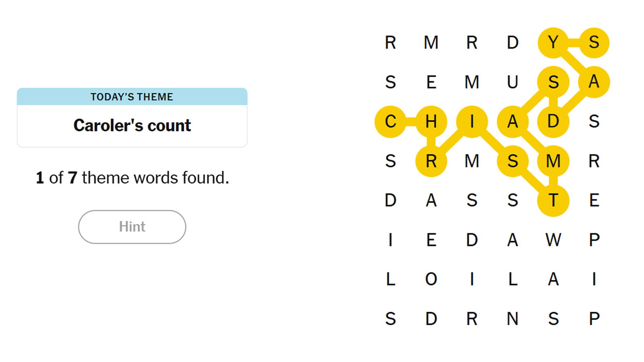The height and width of the screenshot is (362, 644).
Task: Select the letter W in the grid
Action: click(x=553, y=240)
